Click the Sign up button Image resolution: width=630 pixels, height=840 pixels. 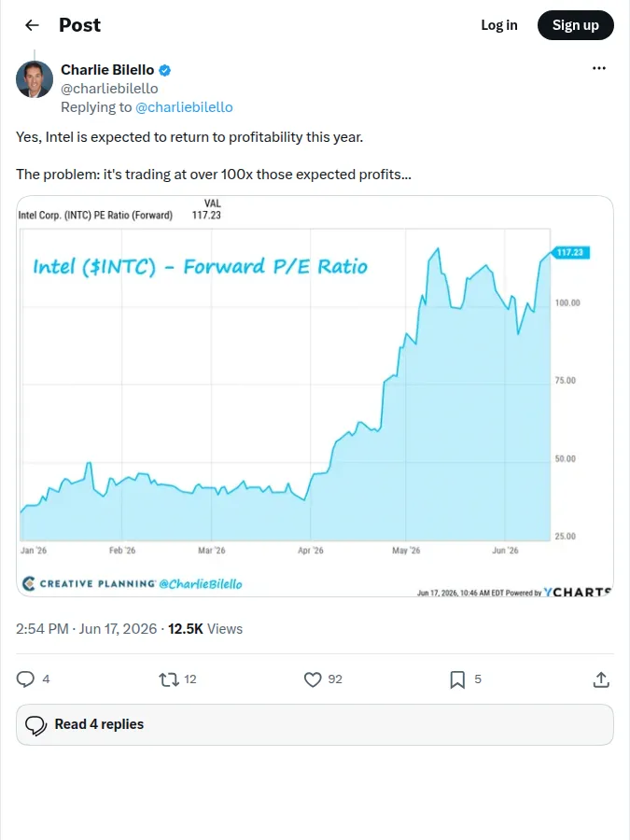[575, 25]
